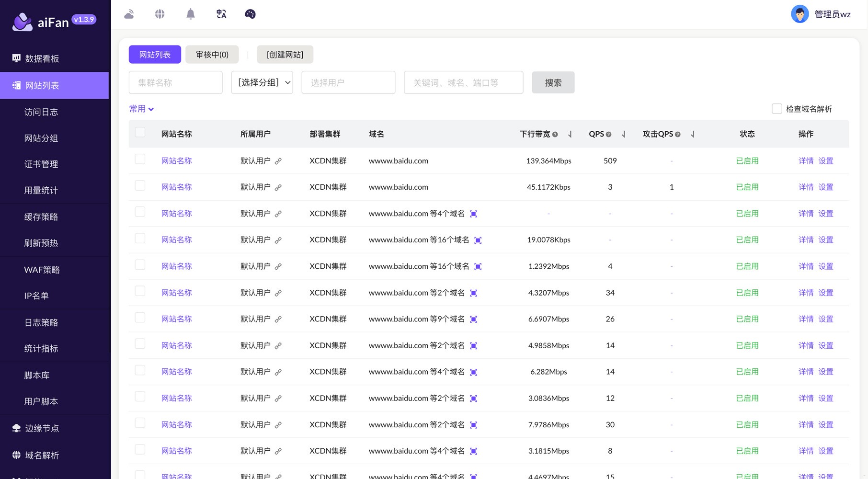Toggle the select-all checkbox in table header
The height and width of the screenshot is (479, 868).
tap(140, 133)
